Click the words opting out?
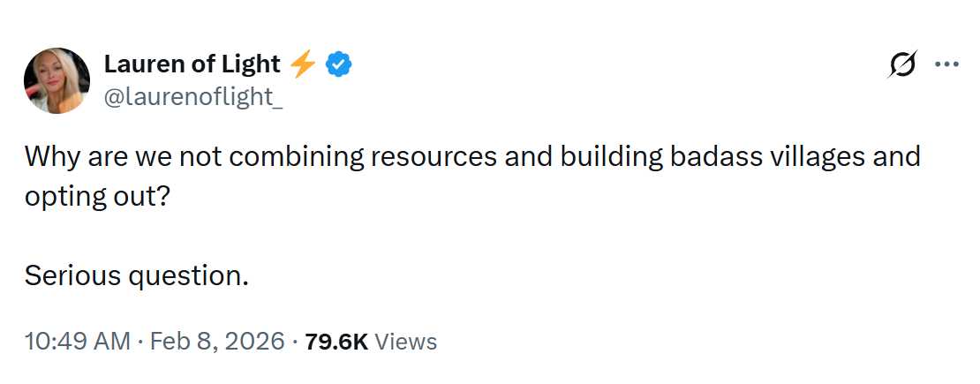 click(96, 196)
